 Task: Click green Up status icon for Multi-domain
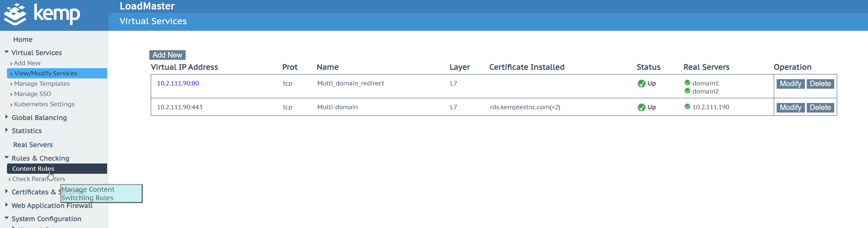click(641, 107)
